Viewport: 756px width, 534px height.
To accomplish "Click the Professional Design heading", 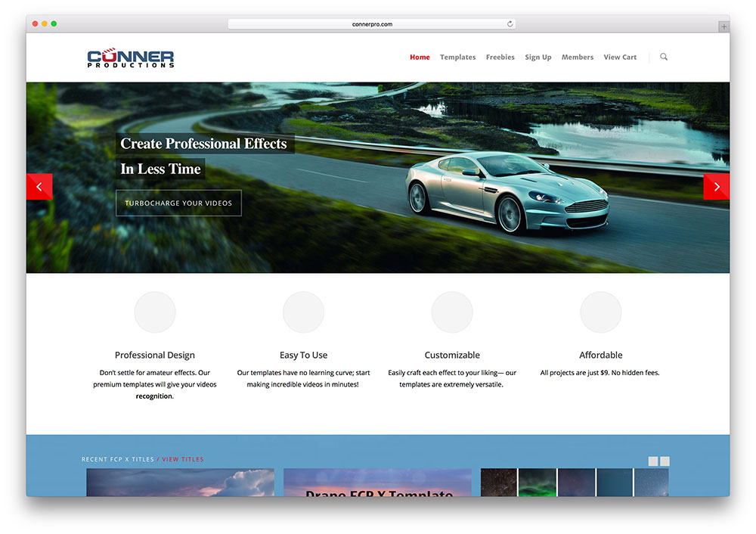I will pos(155,355).
